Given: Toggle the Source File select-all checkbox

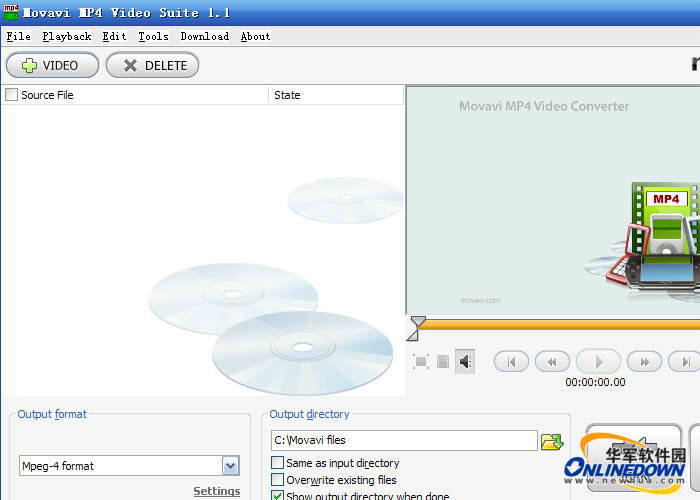Looking at the screenshot, I should tap(11, 95).
